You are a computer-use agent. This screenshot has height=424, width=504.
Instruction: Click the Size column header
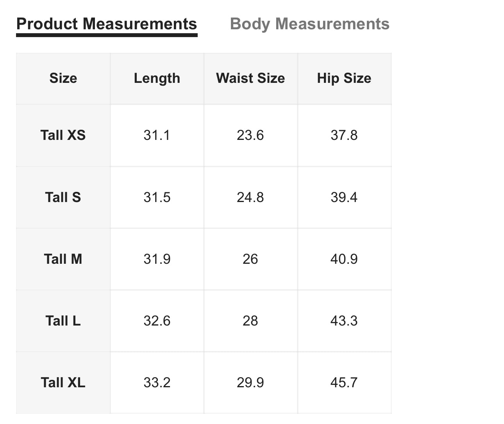pos(63,78)
